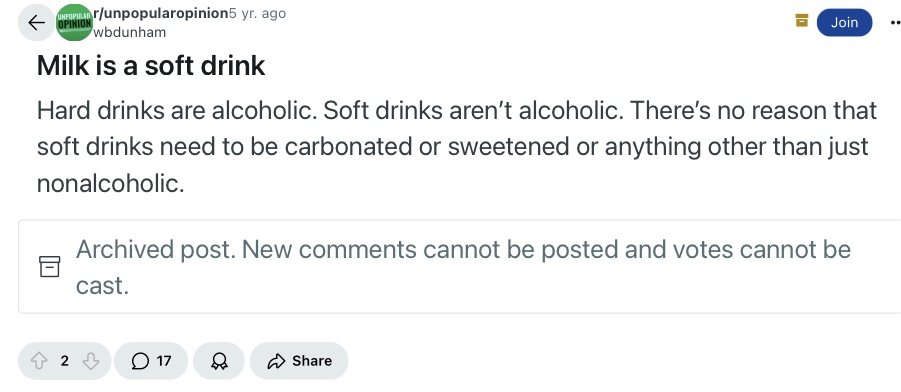This screenshot has width=901, height=392.
Task: Click the gold archived box icon
Action: pos(802,21)
